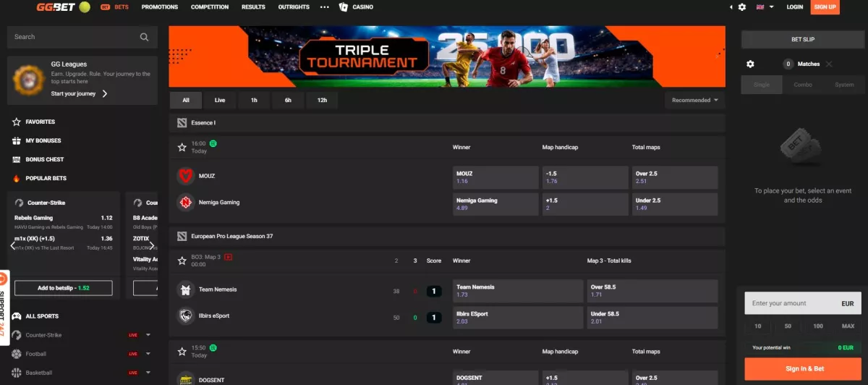This screenshot has height=385, width=868.
Task: Clear matches with X in bet slip
Action: [x=829, y=64]
